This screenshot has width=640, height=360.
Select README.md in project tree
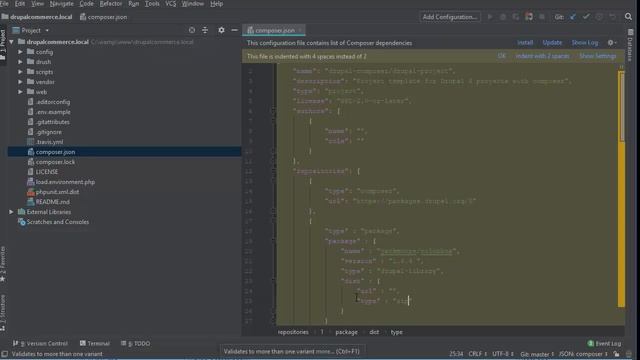[53, 202]
